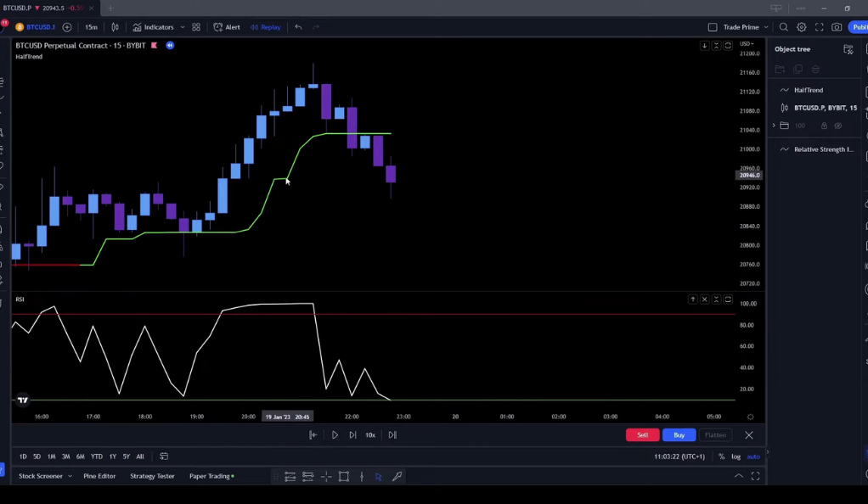Create an Alert from toolbar
The height and width of the screenshot is (504, 868).
pos(227,27)
